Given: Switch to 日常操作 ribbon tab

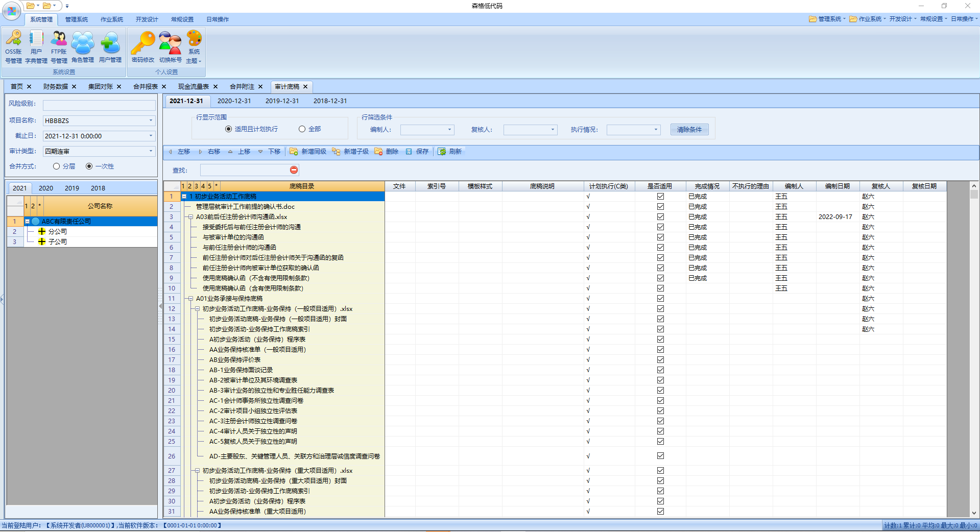Looking at the screenshot, I should click(218, 19).
